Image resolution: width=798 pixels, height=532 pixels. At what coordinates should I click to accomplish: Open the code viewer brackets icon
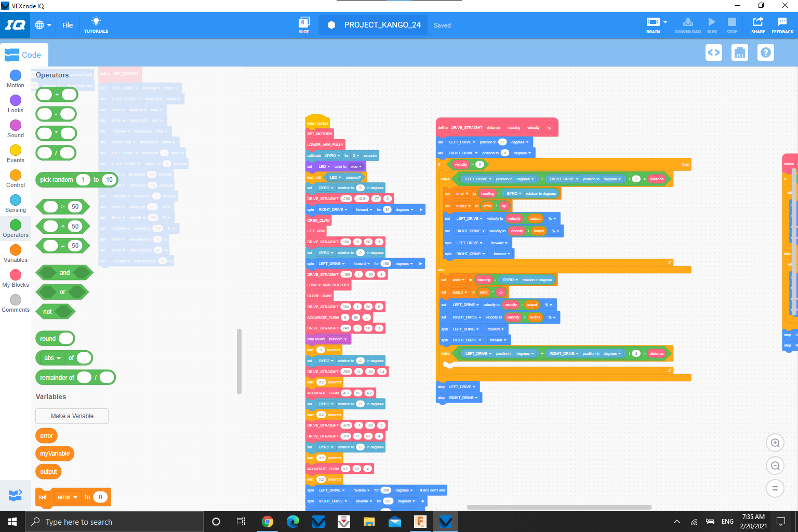click(x=714, y=52)
